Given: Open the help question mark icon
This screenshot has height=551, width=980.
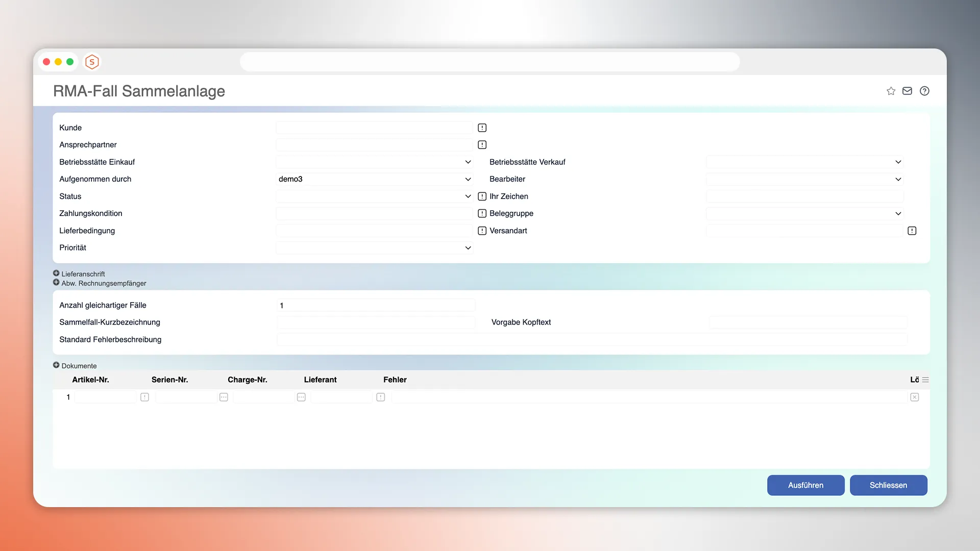Looking at the screenshot, I should click(924, 91).
